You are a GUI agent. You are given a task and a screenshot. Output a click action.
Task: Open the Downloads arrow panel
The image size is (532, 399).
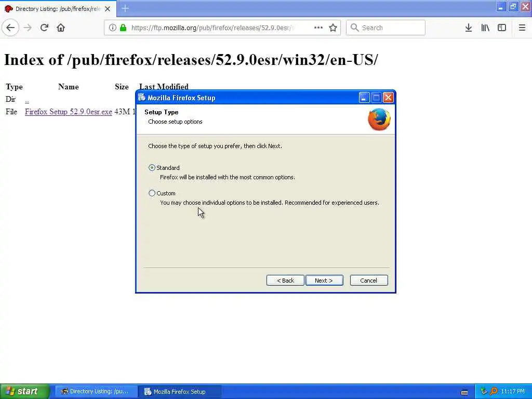(x=469, y=28)
